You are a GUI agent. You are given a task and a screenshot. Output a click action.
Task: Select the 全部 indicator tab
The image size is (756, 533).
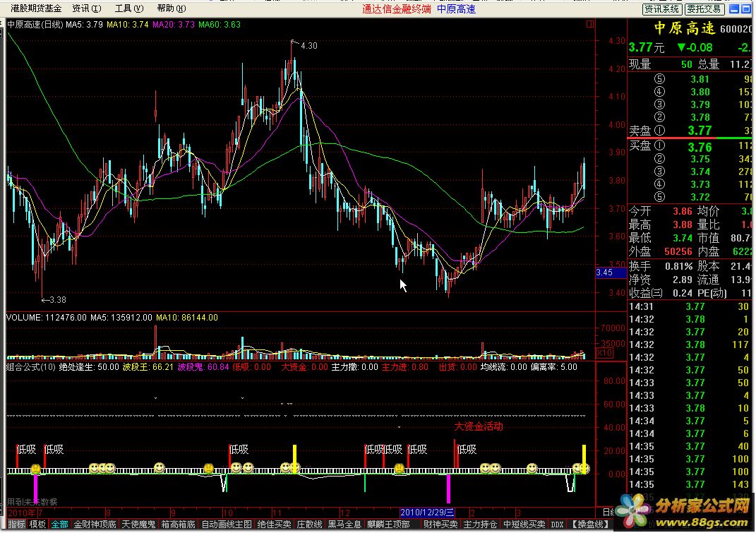(60, 525)
